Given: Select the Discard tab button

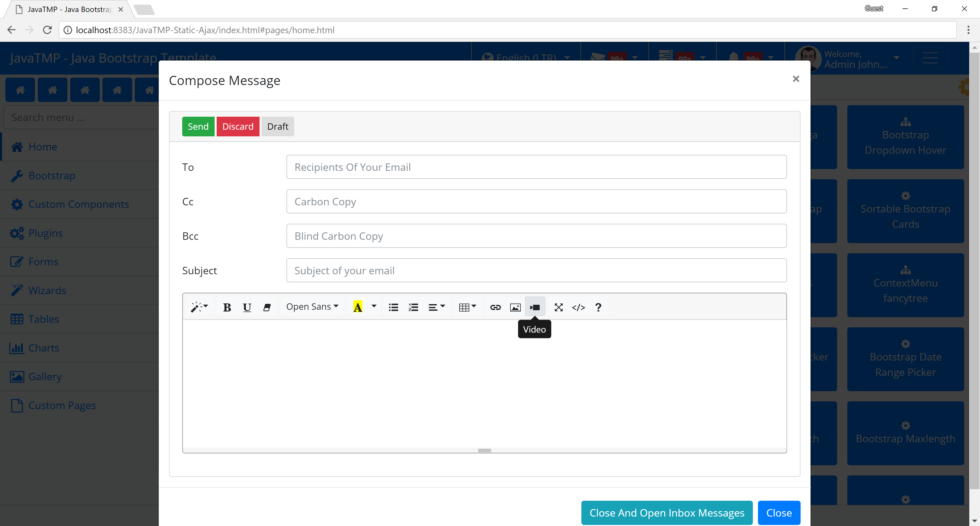Looking at the screenshot, I should coord(238,126).
